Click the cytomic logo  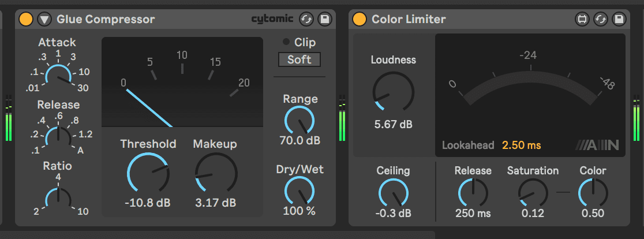(272, 19)
